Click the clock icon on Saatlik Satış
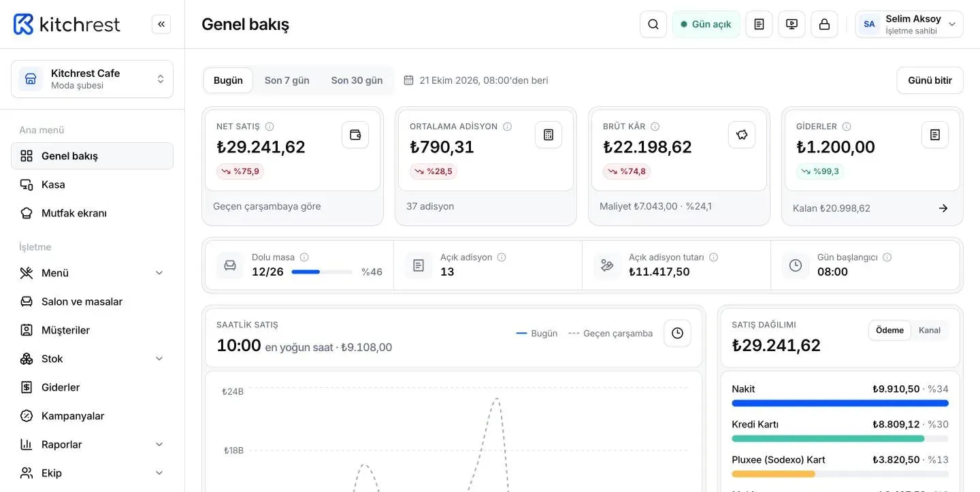 tap(677, 333)
